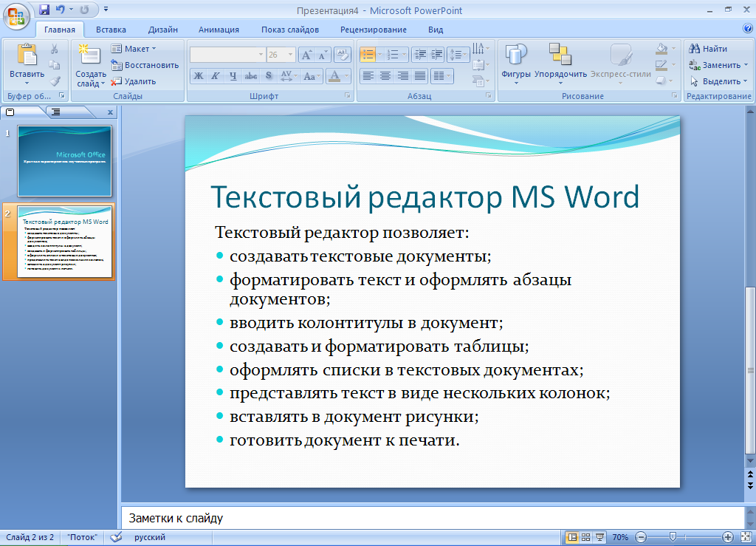This screenshot has width=756, height=546.
Task: Fit slide to current window icon
Action: (746, 537)
